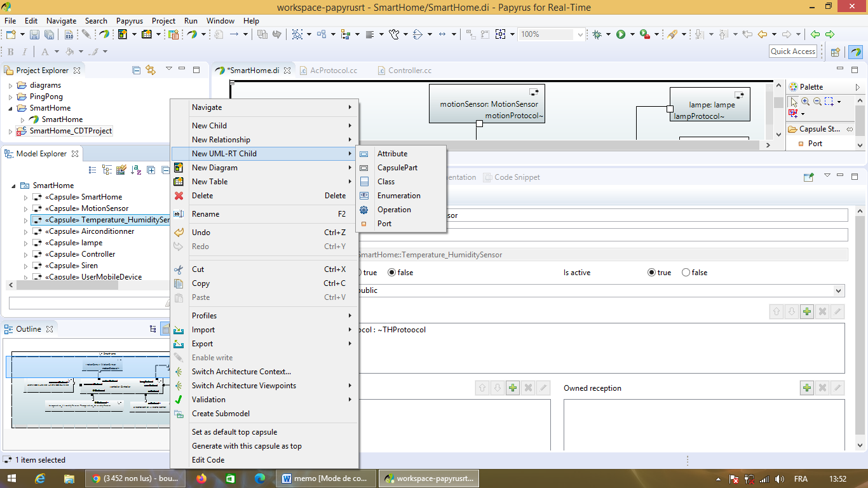Open the Run button dropdown arrow
The width and height of the screenshot is (868, 488).
point(632,34)
